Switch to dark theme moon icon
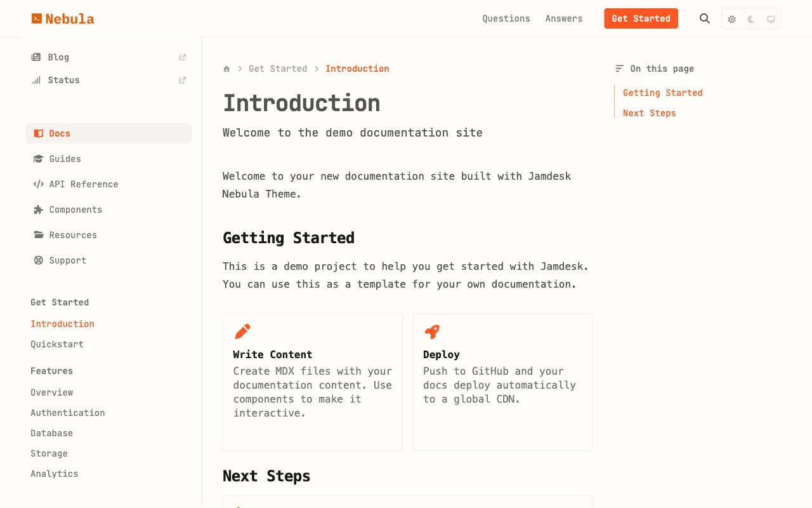812x508 pixels. (x=751, y=19)
